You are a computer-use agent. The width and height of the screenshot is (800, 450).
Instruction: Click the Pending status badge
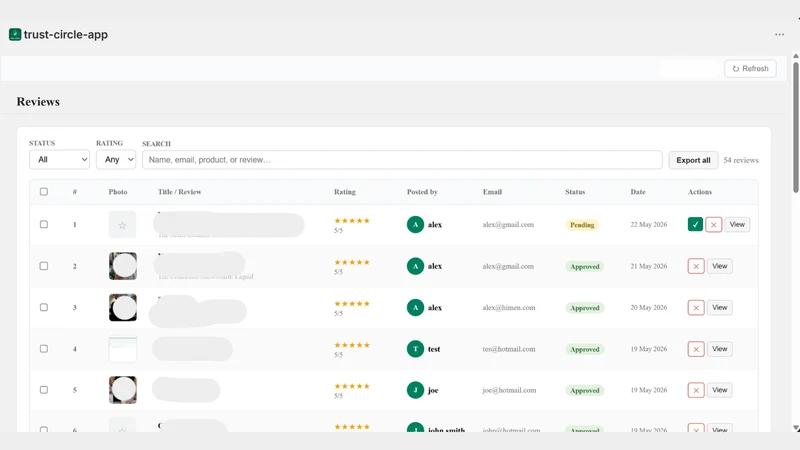(x=582, y=225)
